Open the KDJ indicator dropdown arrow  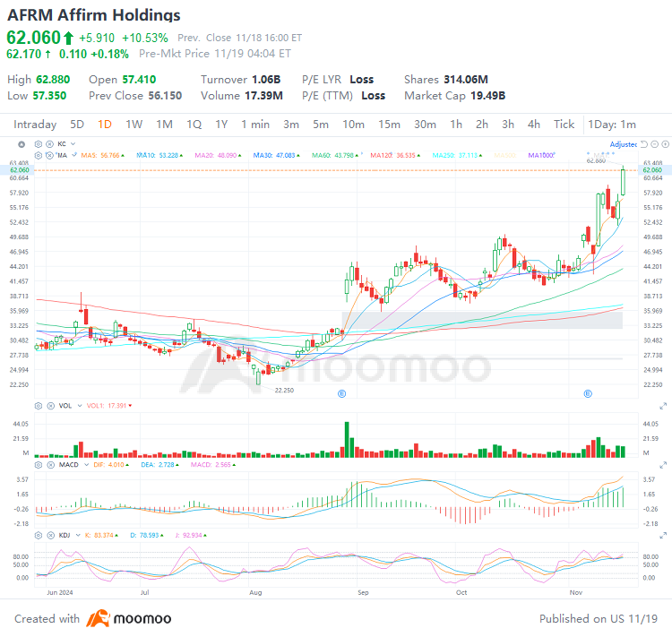coord(78,535)
